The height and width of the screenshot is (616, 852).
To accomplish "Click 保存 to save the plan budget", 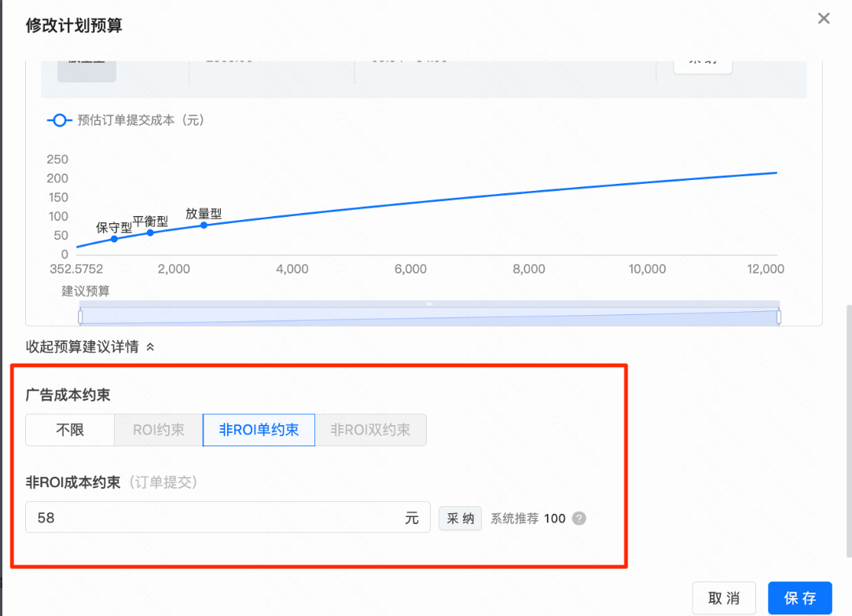I will (799, 598).
